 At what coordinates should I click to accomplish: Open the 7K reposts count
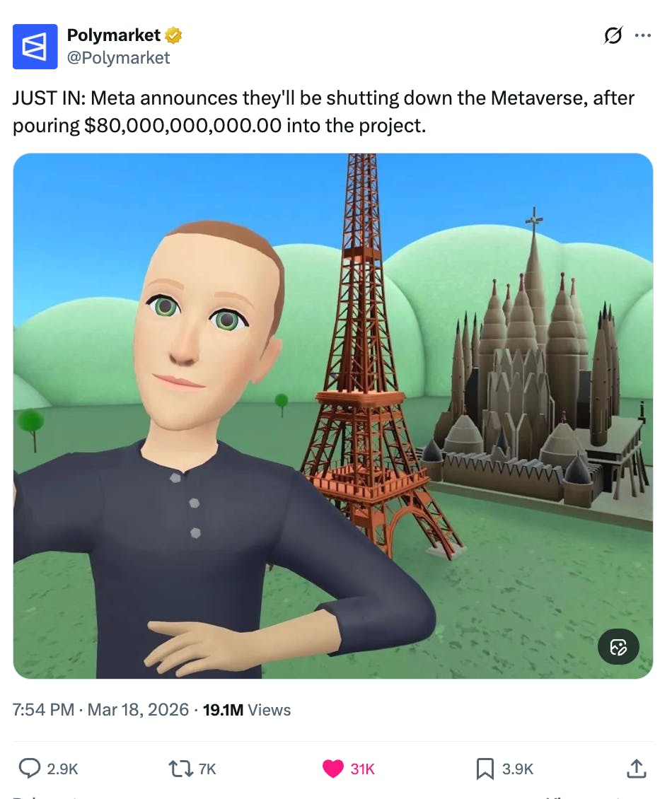click(207, 769)
